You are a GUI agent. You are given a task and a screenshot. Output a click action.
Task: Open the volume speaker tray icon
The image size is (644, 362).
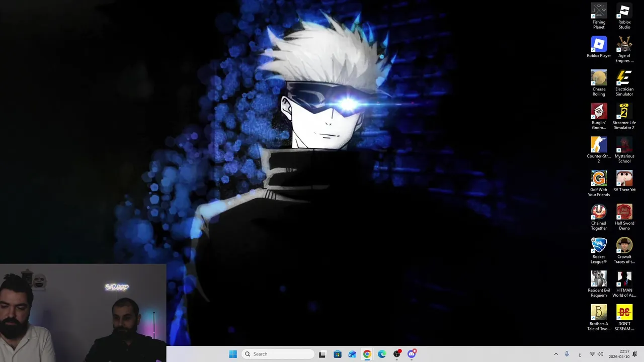pyautogui.click(x=600, y=354)
